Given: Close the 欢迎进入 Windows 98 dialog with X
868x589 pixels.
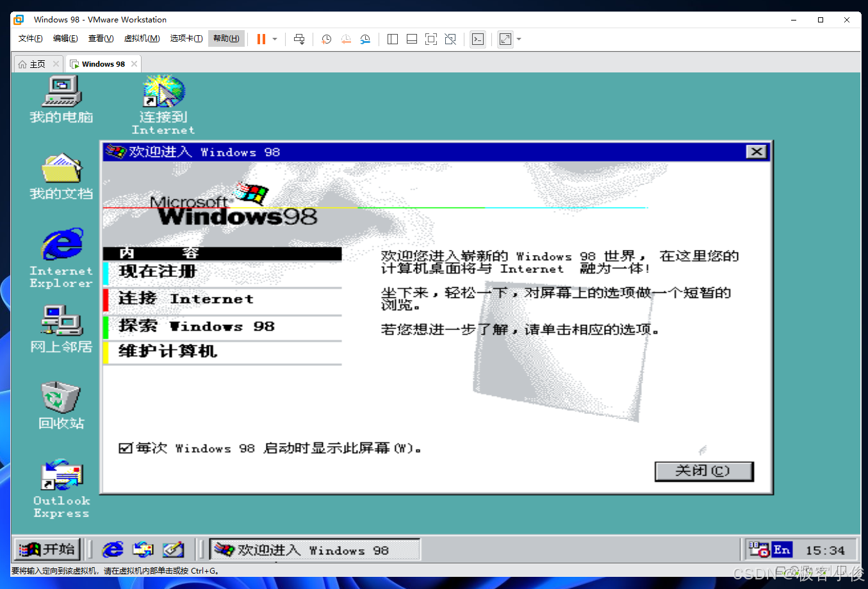Looking at the screenshot, I should (x=757, y=152).
